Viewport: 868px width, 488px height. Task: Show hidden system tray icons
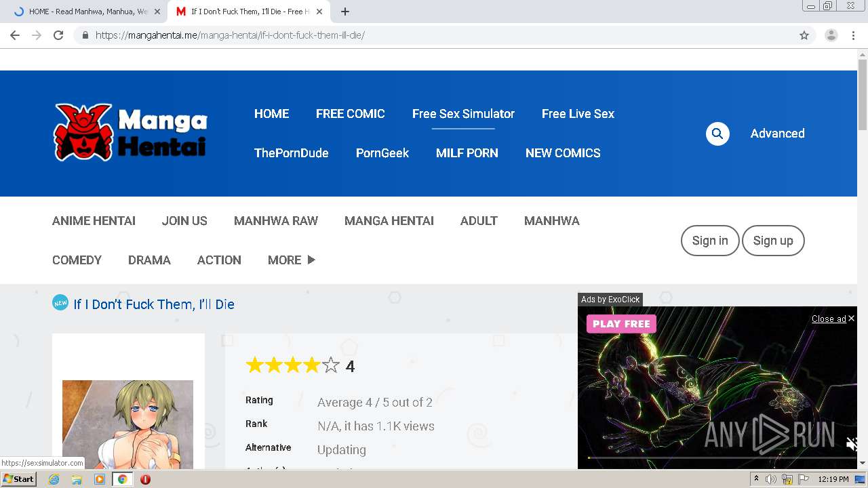(756, 479)
